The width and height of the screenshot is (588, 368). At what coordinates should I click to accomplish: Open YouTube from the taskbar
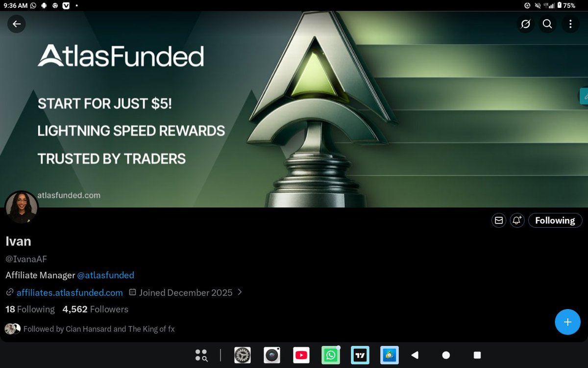click(301, 355)
